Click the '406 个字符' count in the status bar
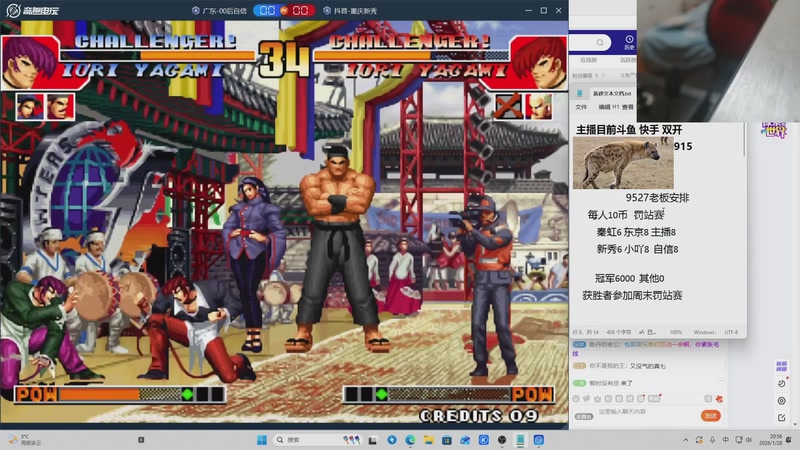The image size is (800, 450). click(x=618, y=332)
